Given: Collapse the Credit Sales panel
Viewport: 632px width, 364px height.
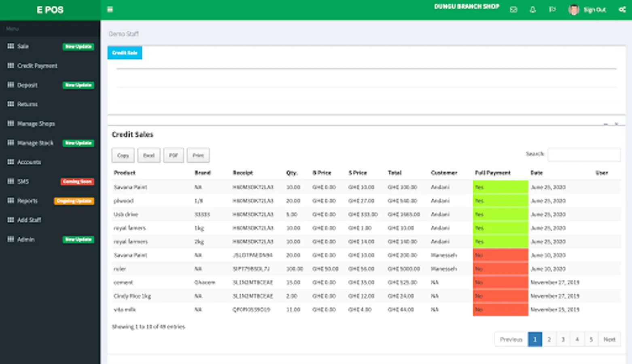Looking at the screenshot, I should click(606, 124).
